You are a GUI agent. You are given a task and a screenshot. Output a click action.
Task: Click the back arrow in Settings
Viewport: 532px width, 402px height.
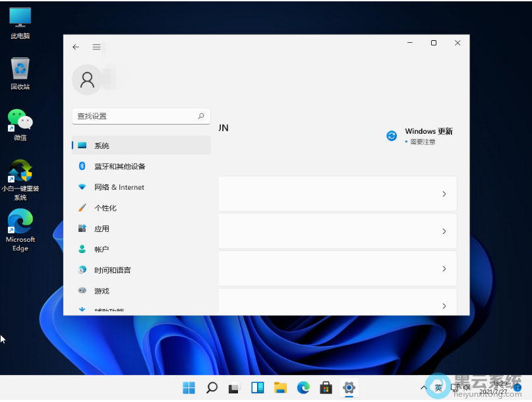click(x=76, y=47)
